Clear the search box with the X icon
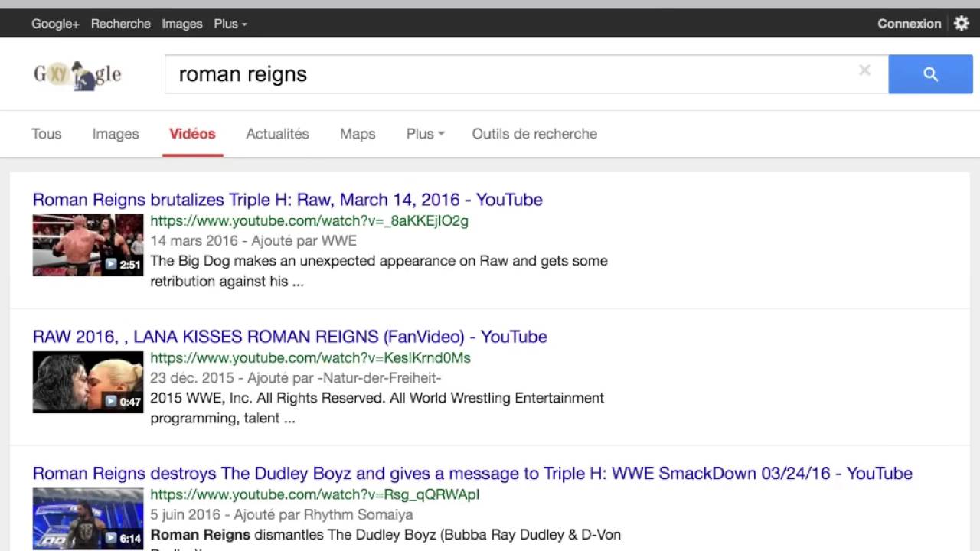 [864, 70]
